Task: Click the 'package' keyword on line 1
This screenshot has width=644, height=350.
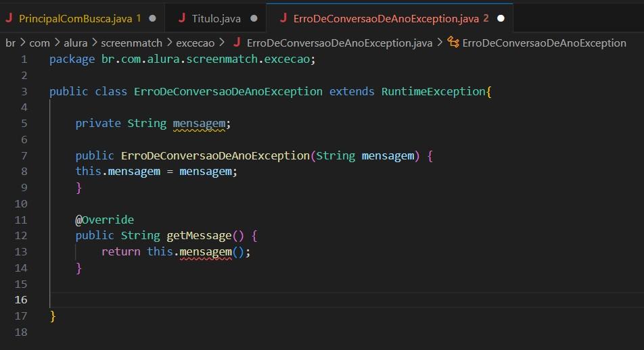Action: pyautogui.click(x=72, y=59)
